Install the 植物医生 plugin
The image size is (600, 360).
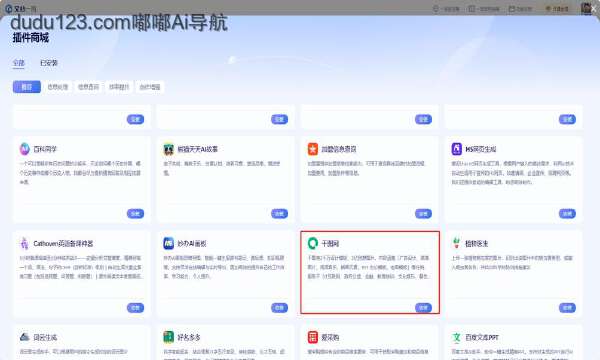click(567, 308)
